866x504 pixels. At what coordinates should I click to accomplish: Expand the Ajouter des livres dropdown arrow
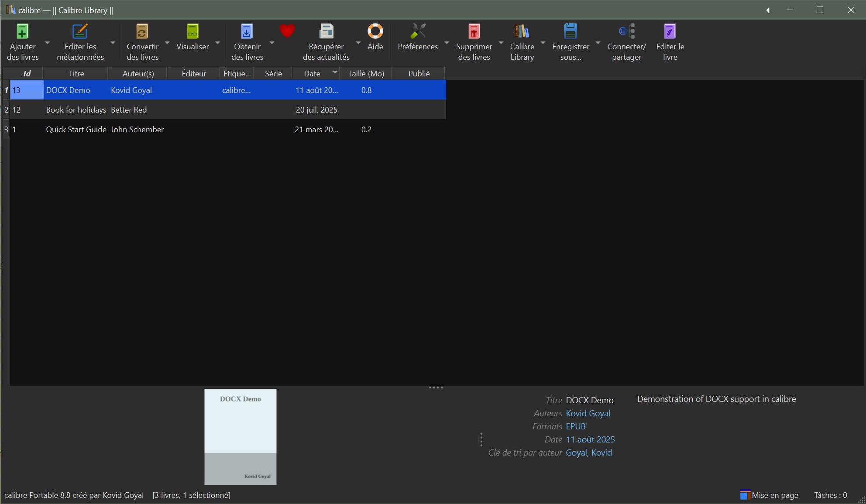tap(48, 42)
